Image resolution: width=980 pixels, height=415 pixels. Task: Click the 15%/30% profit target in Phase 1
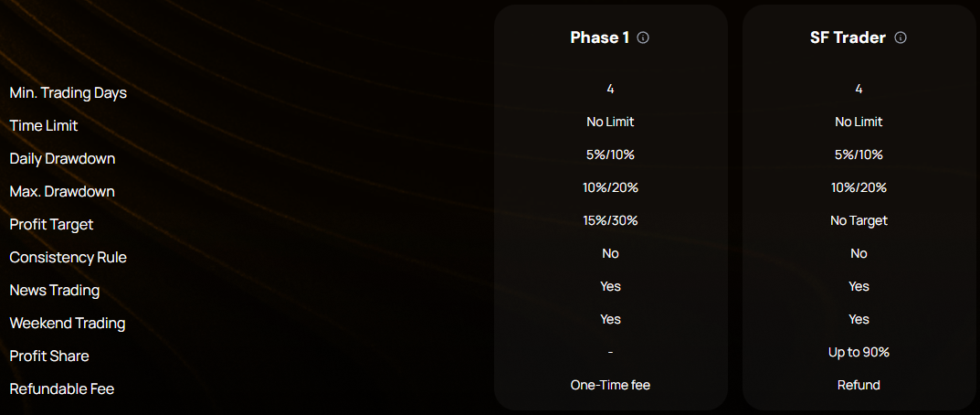(610, 220)
